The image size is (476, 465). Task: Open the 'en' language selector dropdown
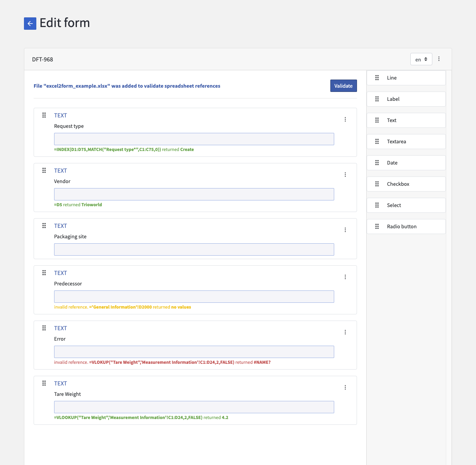click(x=421, y=59)
